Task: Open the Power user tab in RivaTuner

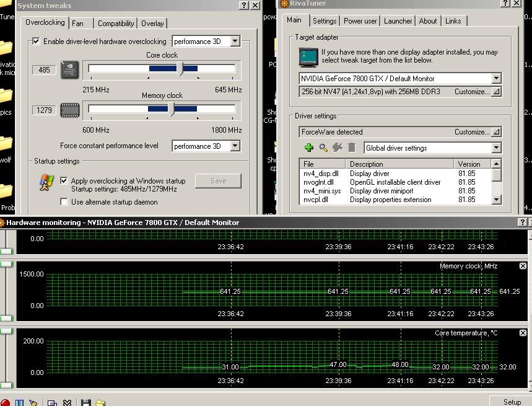Action: tap(360, 21)
